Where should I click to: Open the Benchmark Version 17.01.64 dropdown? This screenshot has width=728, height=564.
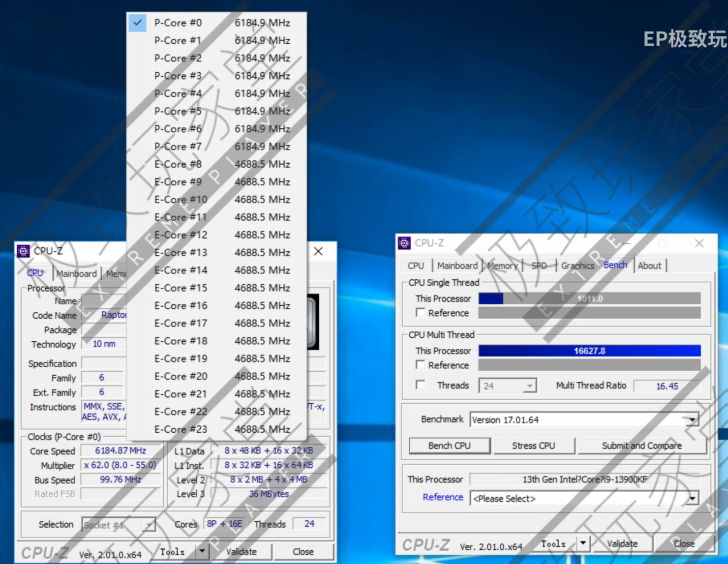(693, 419)
